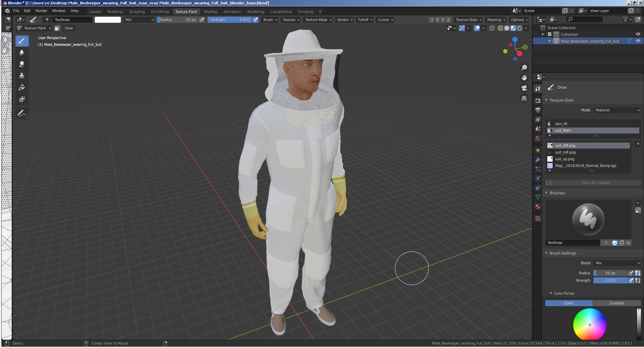The image size is (644, 348).
Task: Open the Texture Paint mode dropdown
Action: [34, 28]
